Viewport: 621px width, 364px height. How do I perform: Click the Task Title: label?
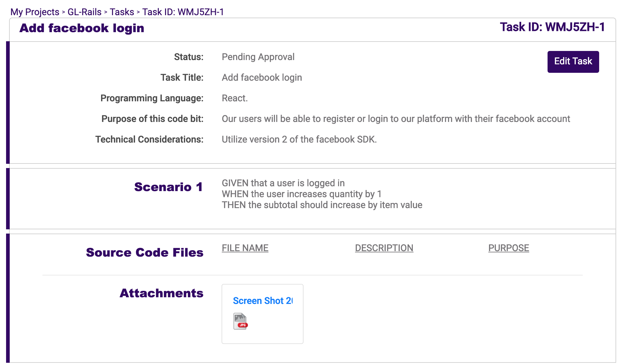182,77
